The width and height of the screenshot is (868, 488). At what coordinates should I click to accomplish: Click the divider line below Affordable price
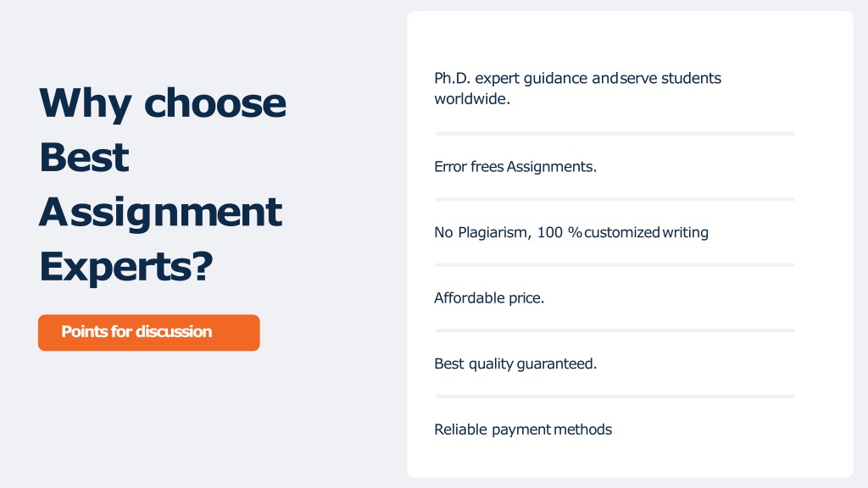(615, 331)
